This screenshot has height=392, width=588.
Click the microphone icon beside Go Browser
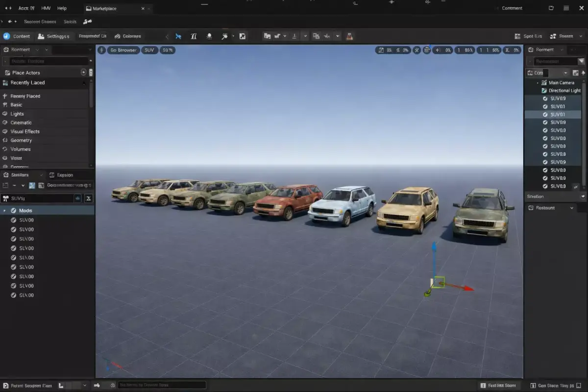coord(101,50)
